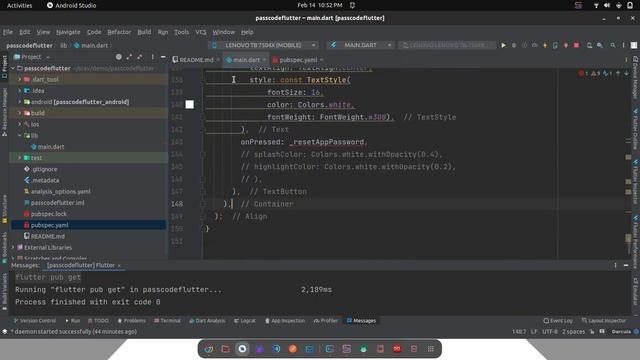Open the File menu

8,32
